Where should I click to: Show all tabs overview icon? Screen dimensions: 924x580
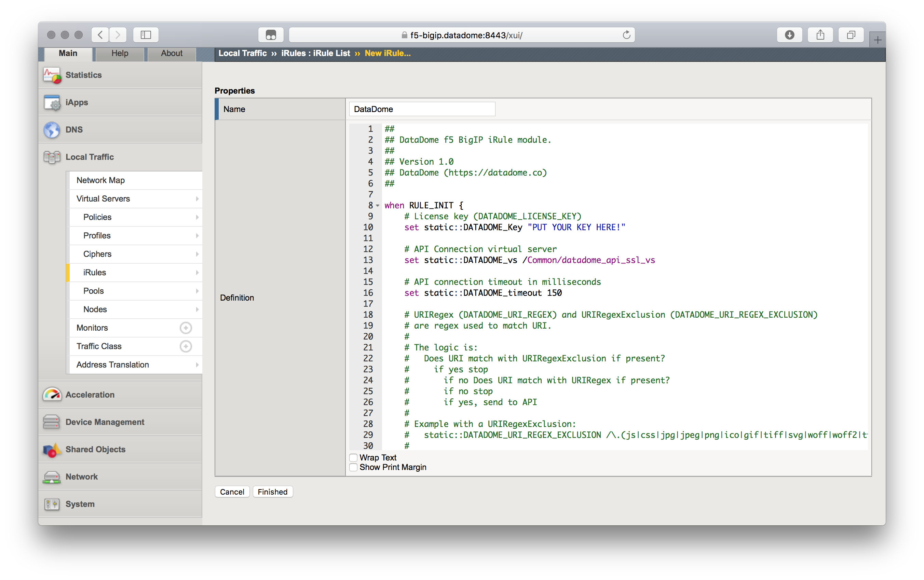pos(851,35)
